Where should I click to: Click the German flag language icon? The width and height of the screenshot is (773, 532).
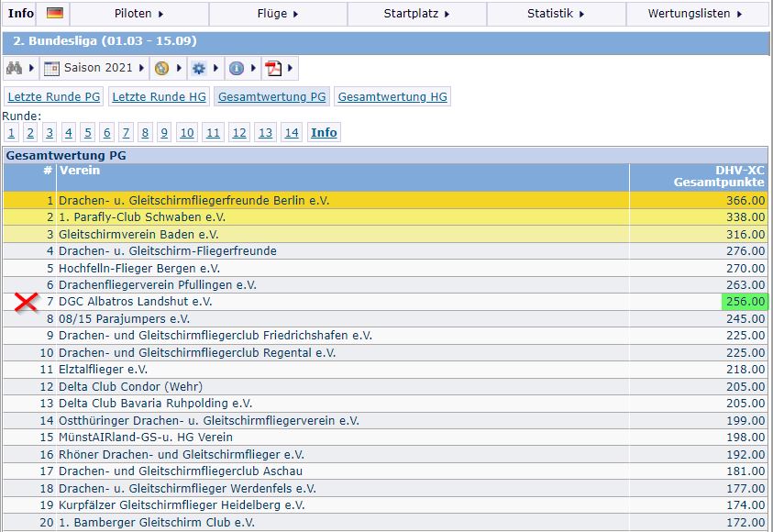coord(55,13)
